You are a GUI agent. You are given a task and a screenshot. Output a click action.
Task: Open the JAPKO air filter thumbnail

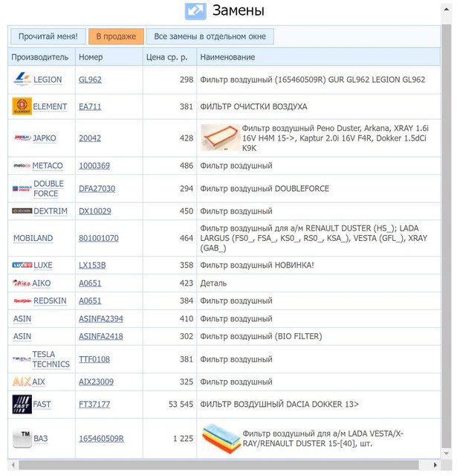[x=220, y=138]
